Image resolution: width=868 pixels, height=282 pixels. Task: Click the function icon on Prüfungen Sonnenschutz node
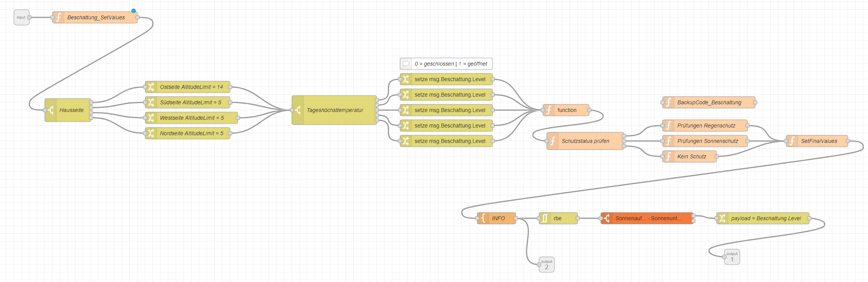(x=669, y=141)
